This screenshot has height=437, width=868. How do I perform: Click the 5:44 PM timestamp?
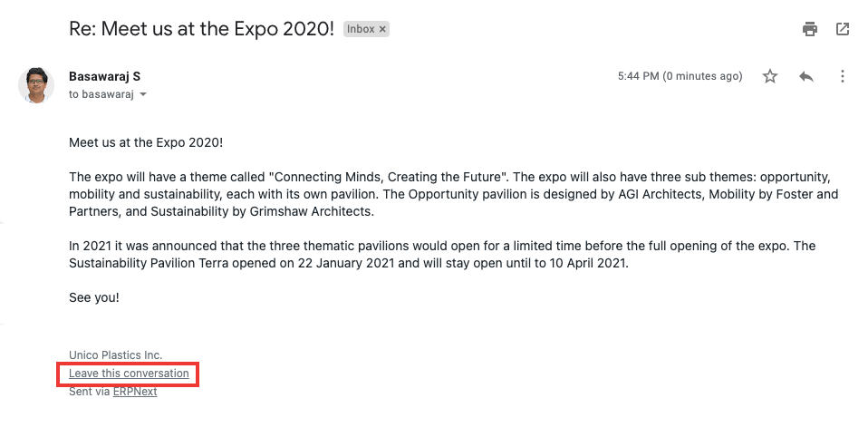point(680,76)
